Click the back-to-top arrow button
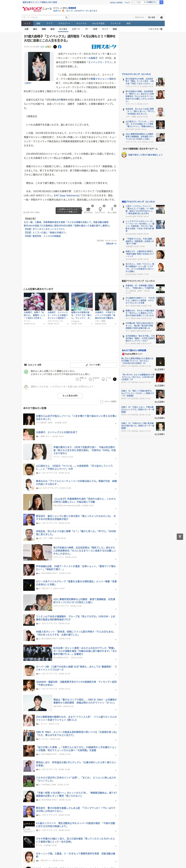This screenshot has height=868, width=186. (180, 537)
